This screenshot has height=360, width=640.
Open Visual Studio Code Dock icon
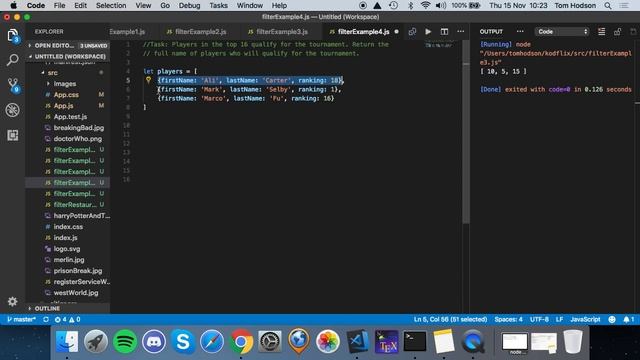(357, 341)
